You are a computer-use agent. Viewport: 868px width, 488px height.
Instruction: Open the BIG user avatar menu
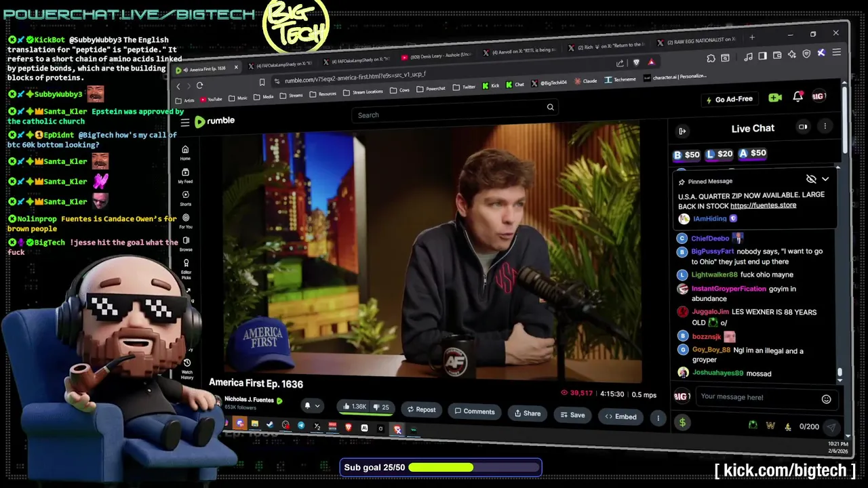818,96
